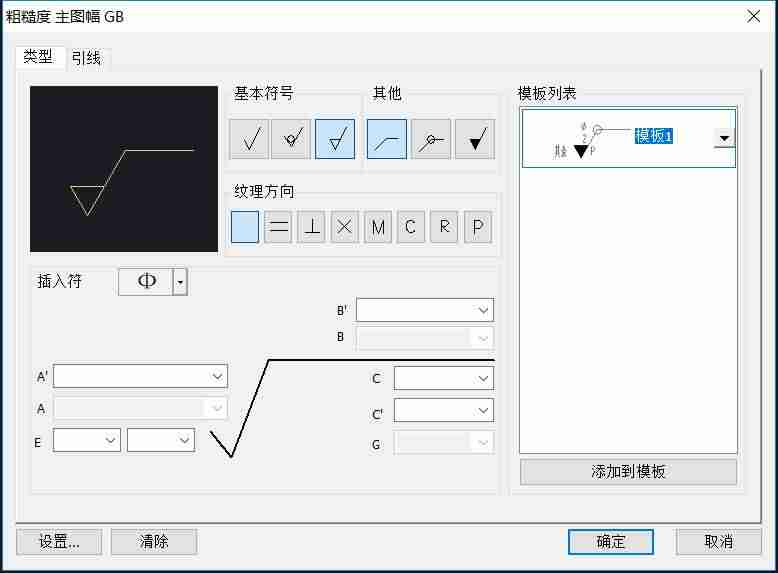Image resolution: width=778 pixels, height=573 pixels.
Task: Choose the R radial lay symbol
Action: click(444, 227)
